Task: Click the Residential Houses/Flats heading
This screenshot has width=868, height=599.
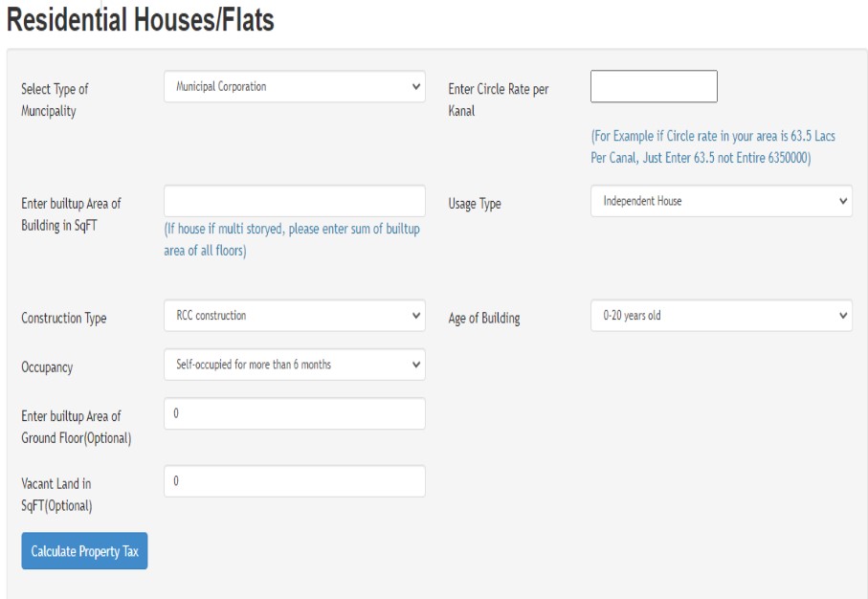Action: click(141, 21)
